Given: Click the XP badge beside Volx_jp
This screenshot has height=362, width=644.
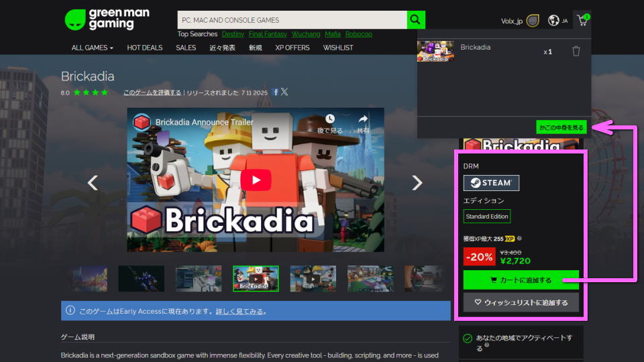Looking at the screenshot, I should [x=532, y=21].
